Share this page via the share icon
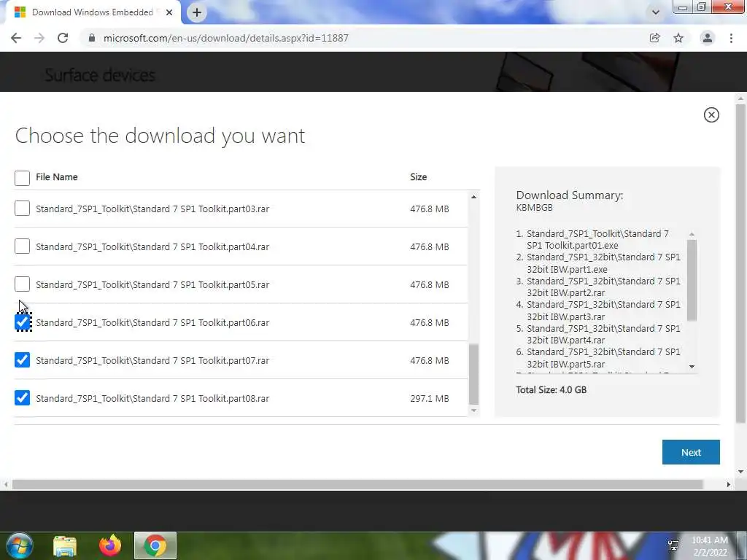The height and width of the screenshot is (560, 747). pyautogui.click(x=654, y=38)
